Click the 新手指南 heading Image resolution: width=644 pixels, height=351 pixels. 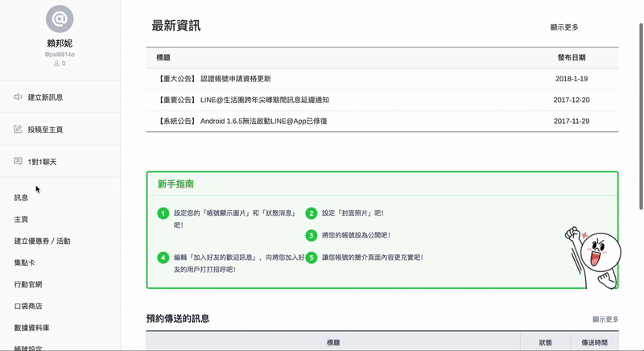pyautogui.click(x=175, y=184)
